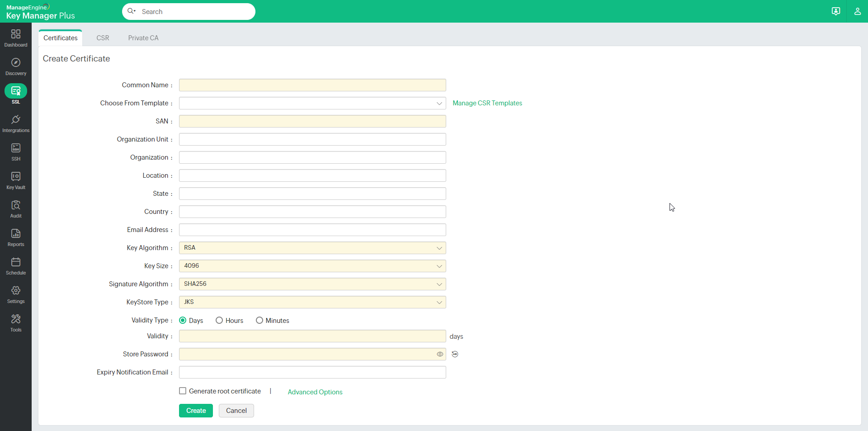Click the Email Address input field
The height and width of the screenshot is (431, 868).
(312, 230)
